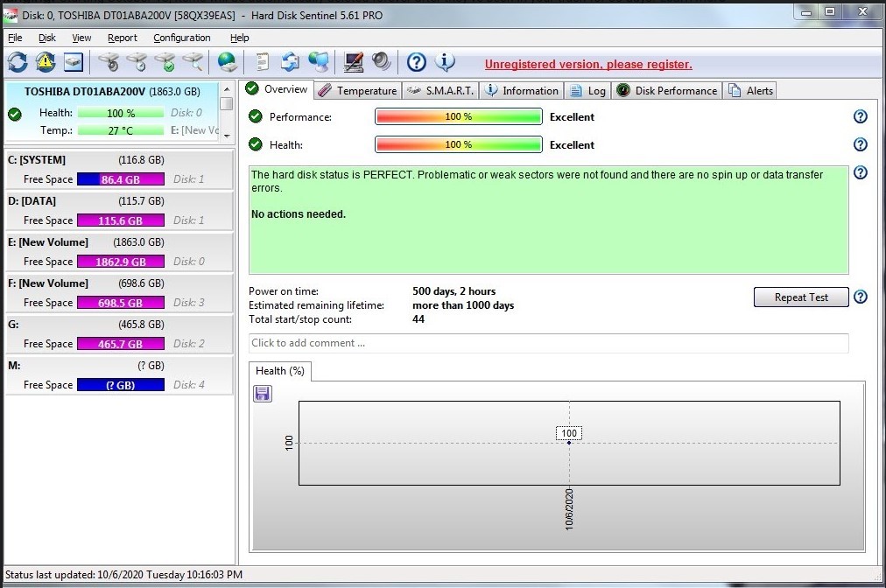Screen dimensions: 886x588
Task: Switch to the Information tab
Action: click(x=522, y=91)
